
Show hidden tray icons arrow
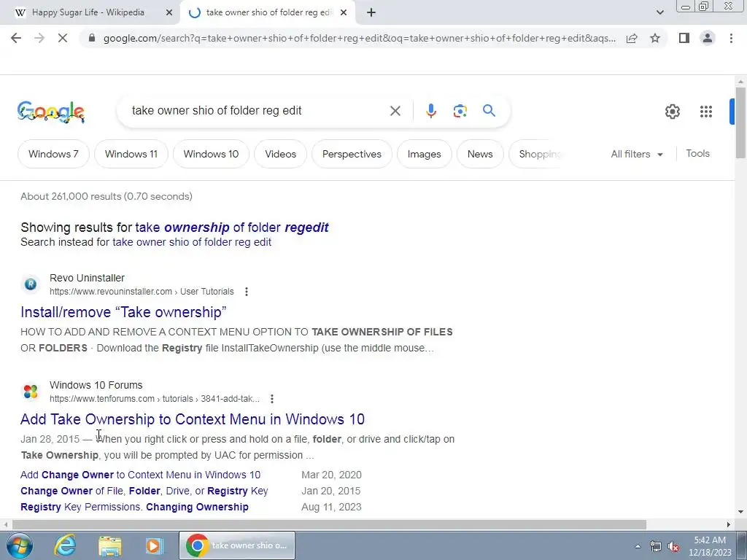pyautogui.click(x=638, y=546)
